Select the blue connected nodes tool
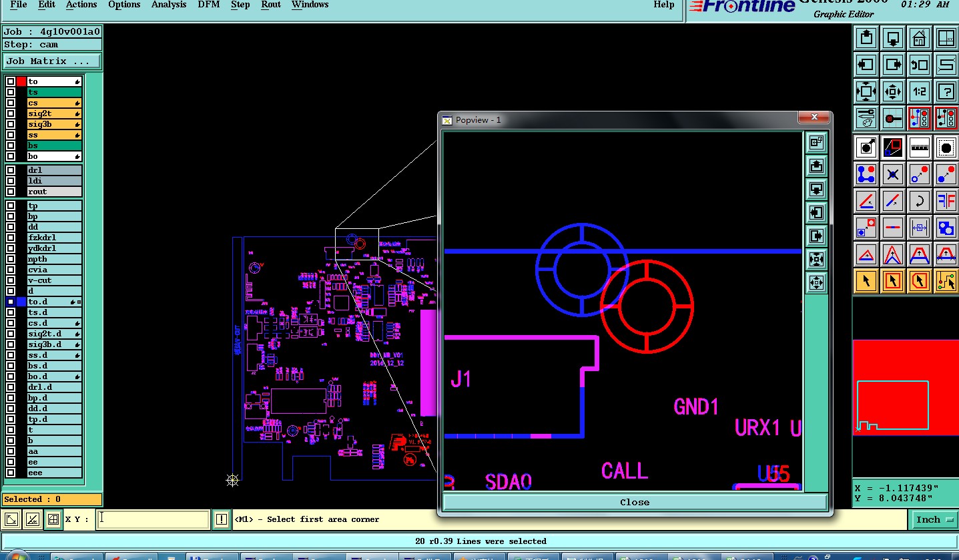Viewport: 959px width, 560px height. [866, 174]
